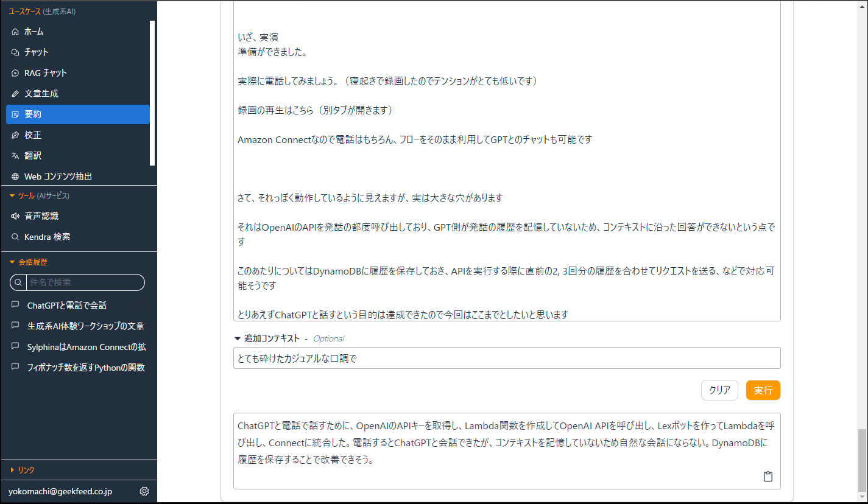Click the Optional label beside 追加コンテキスト
Viewport: 868px width, 504px height.
328,338
